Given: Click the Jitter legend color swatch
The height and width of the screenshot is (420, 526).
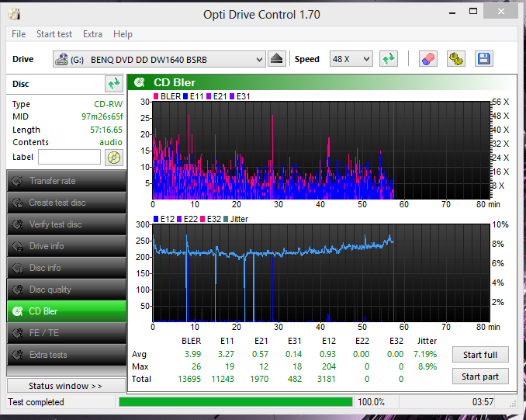Looking at the screenshot, I should 226,219.
